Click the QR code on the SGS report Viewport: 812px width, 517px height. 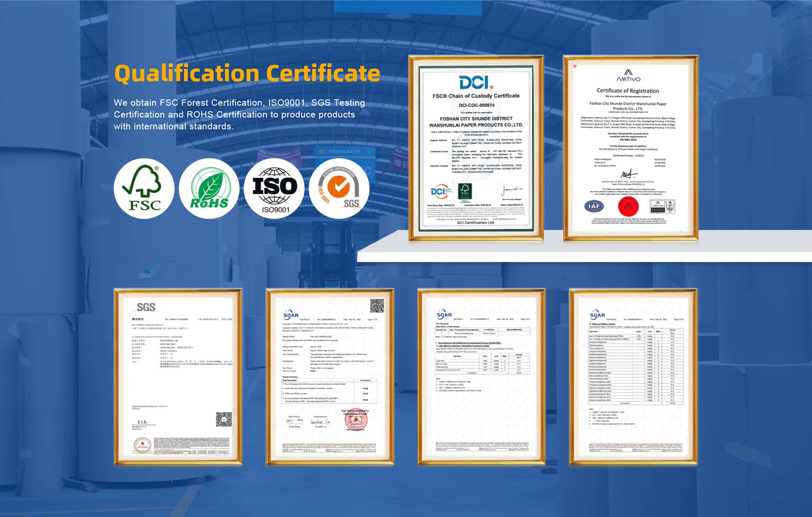coord(224,420)
